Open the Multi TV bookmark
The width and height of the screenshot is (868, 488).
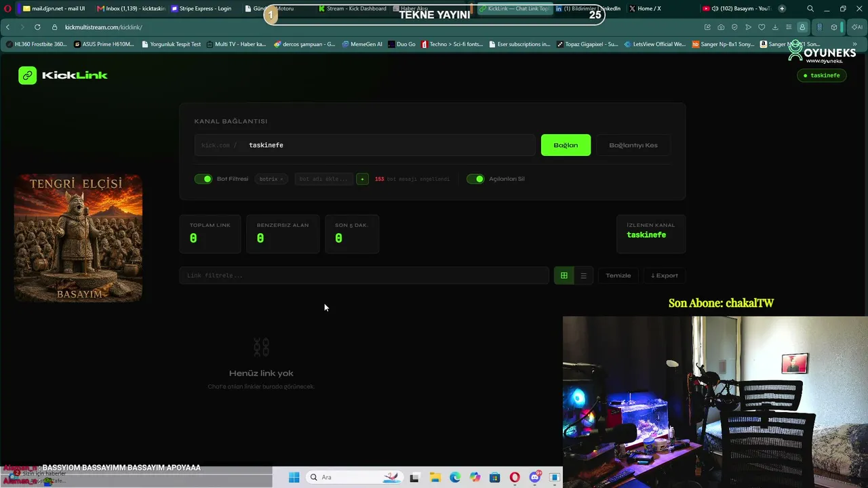pyautogui.click(x=236, y=44)
